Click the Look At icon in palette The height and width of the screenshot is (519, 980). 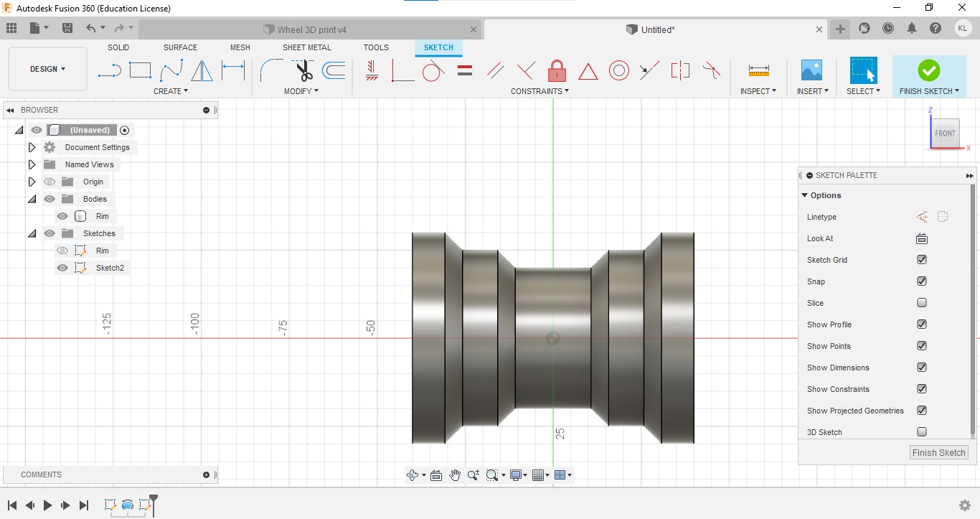(x=922, y=238)
